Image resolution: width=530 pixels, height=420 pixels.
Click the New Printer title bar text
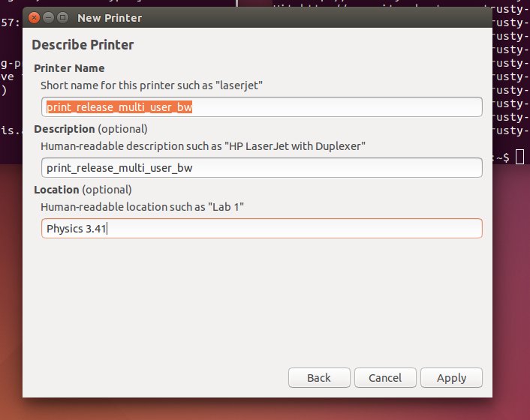pos(110,17)
